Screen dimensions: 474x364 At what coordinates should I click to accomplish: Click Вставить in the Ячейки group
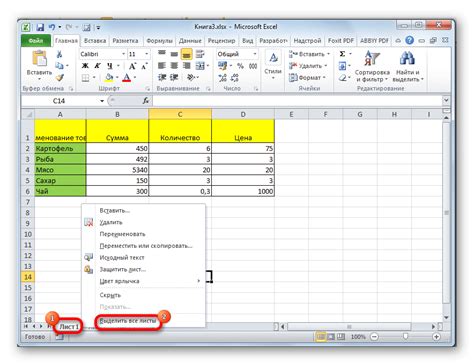point(309,54)
